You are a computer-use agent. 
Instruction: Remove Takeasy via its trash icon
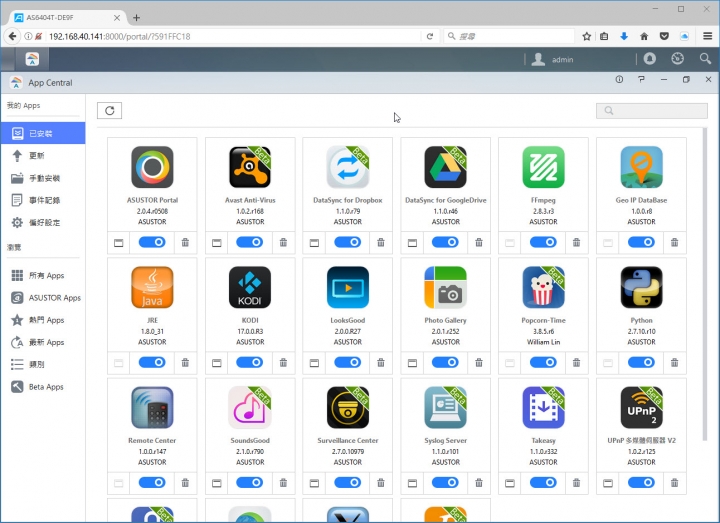click(x=576, y=483)
